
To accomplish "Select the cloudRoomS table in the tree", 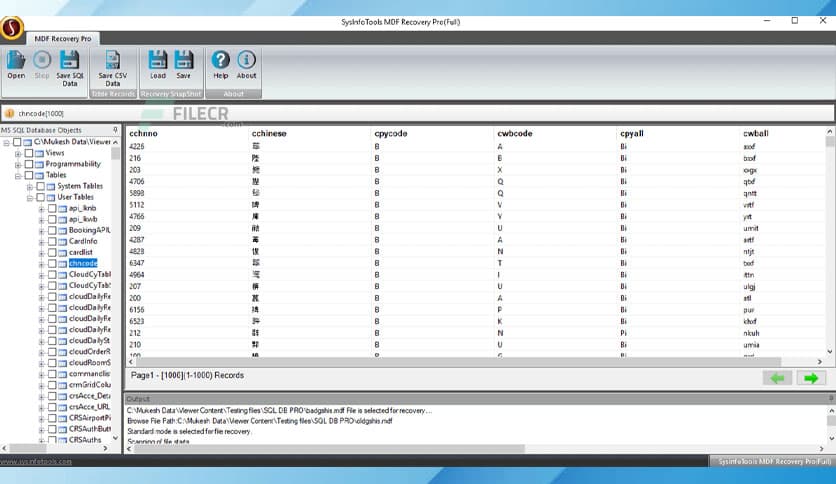I will click(x=90, y=363).
